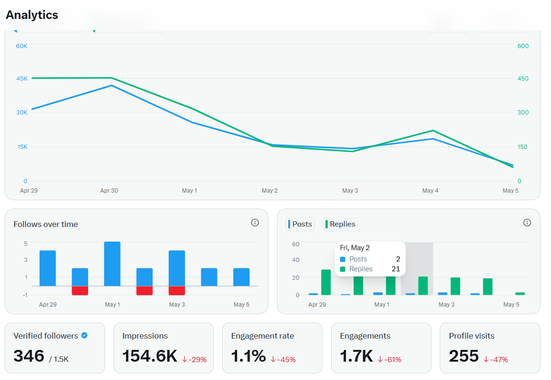Click the 45K left axis label
Image resolution: width=551 pixels, height=380 pixels.
(21, 78)
